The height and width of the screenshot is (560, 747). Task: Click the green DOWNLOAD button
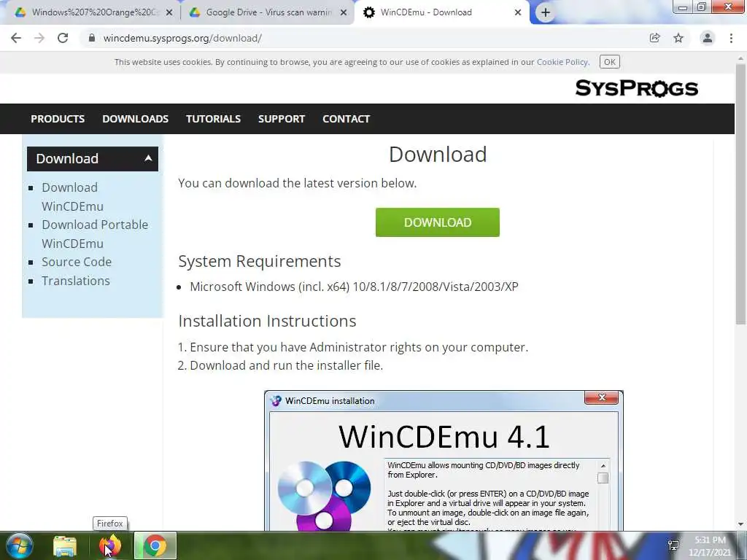(x=438, y=222)
